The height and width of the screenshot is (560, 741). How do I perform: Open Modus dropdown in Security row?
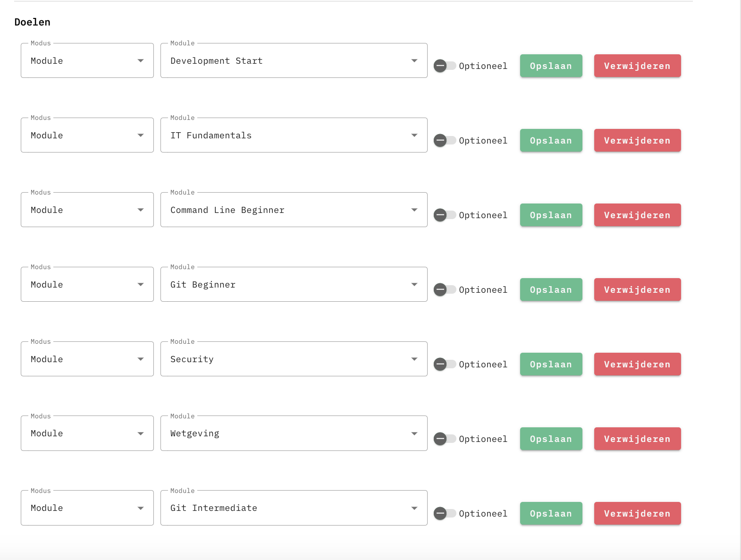coord(87,359)
